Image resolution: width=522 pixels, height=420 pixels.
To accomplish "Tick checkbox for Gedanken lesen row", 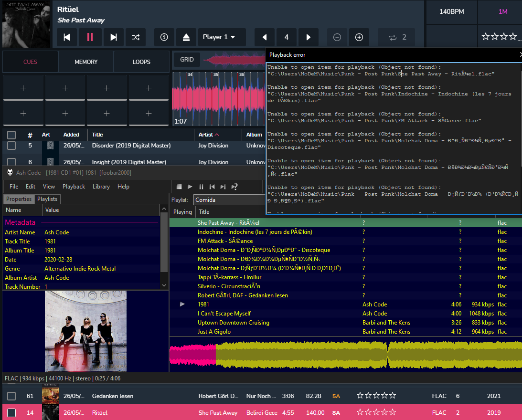I will point(11,396).
